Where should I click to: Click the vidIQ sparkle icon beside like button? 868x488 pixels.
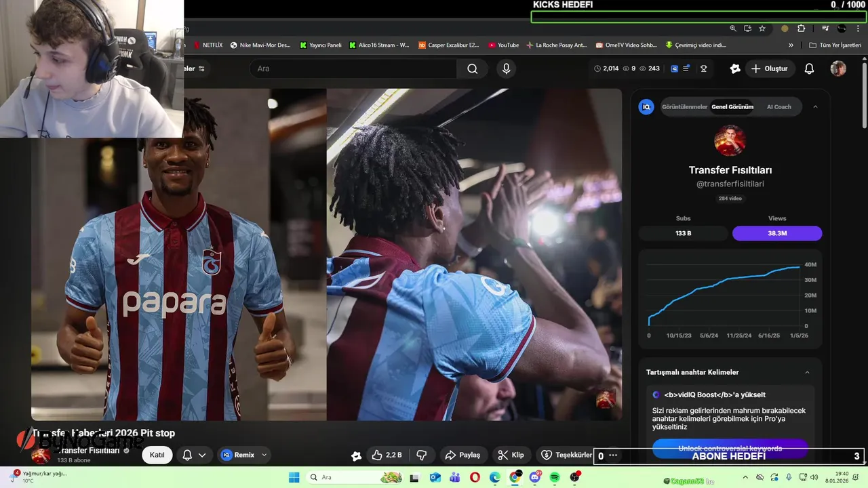pos(356,455)
